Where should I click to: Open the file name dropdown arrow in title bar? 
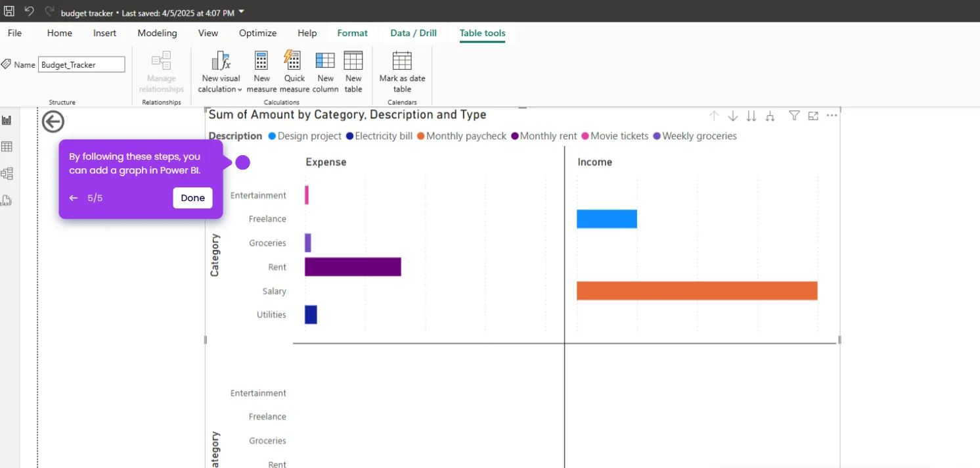pos(242,12)
